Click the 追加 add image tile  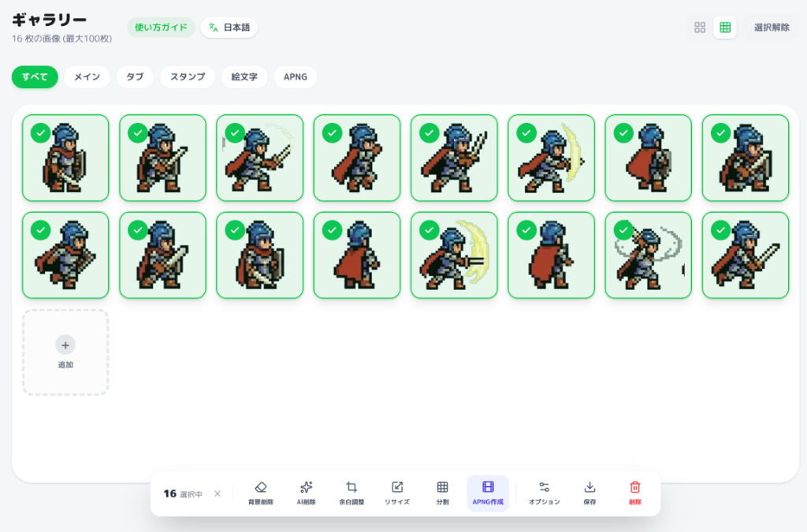[x=65, y=352]
